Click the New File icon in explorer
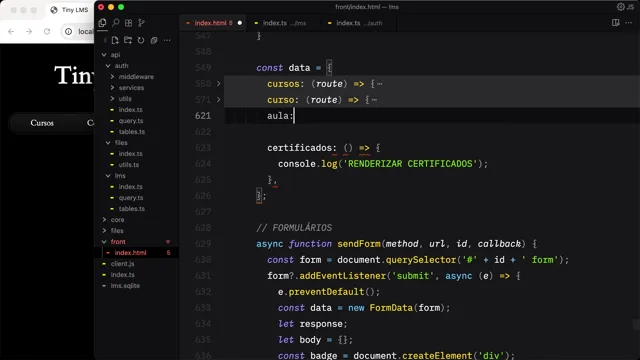Image resolution: width=640 pixels, height=360 pixels. [x=115, y=40]
